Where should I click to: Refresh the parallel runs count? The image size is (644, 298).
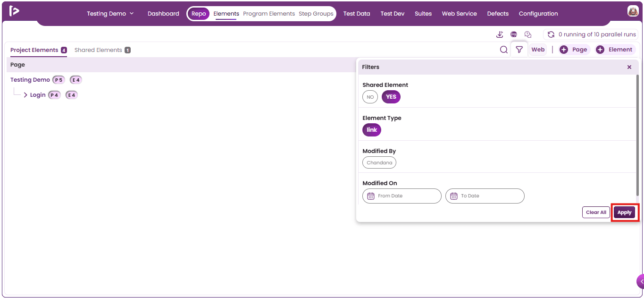(551, 34)
